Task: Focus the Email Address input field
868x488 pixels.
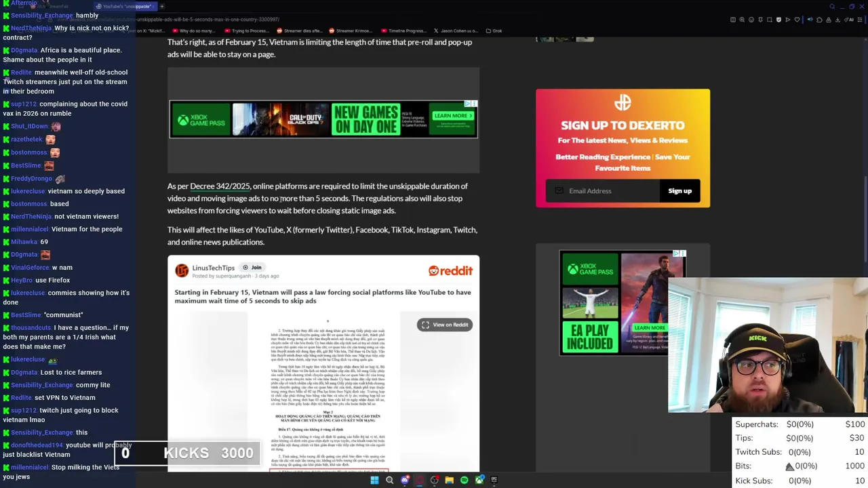Action: (602, 191)
